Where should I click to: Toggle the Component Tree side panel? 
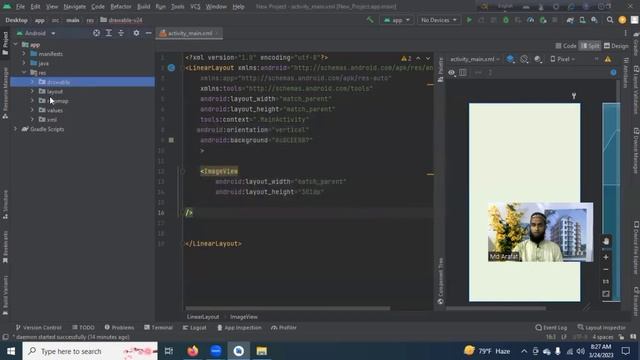click(440, 281)
